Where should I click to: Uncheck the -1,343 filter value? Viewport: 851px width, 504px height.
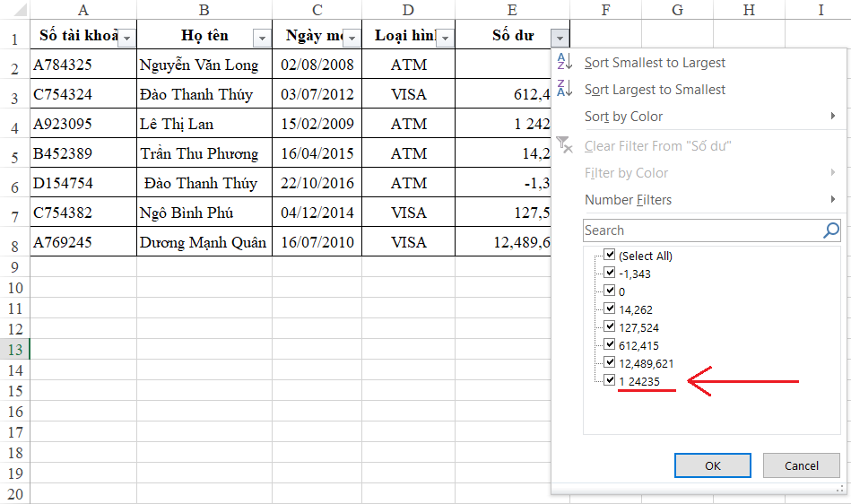pos(610,274)
